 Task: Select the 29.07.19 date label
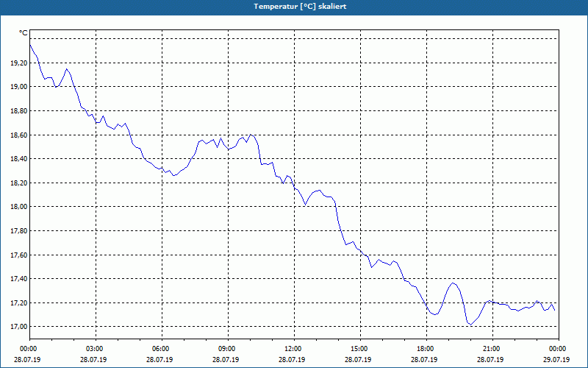click(x=556, y=360)
